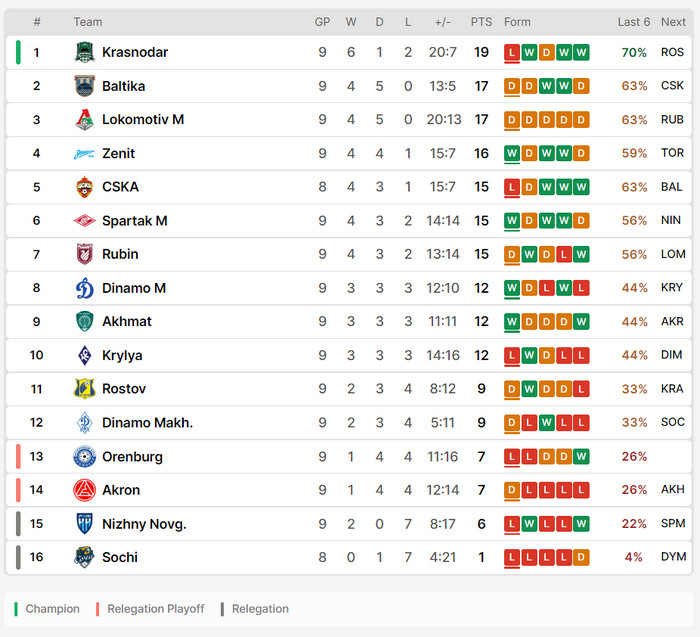Click Sochi's latest draw form badge
Image resolution: width=700 pixels, height=637 pixels.
pos(582,557)
